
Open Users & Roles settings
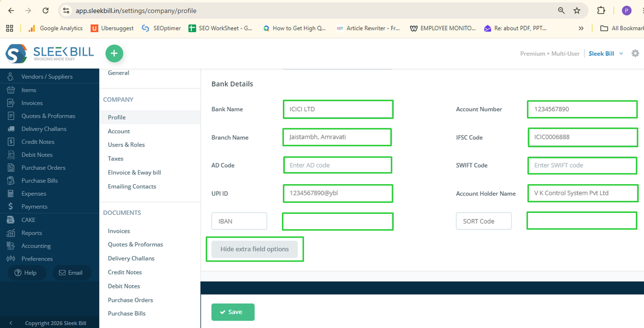coord(126,145)
